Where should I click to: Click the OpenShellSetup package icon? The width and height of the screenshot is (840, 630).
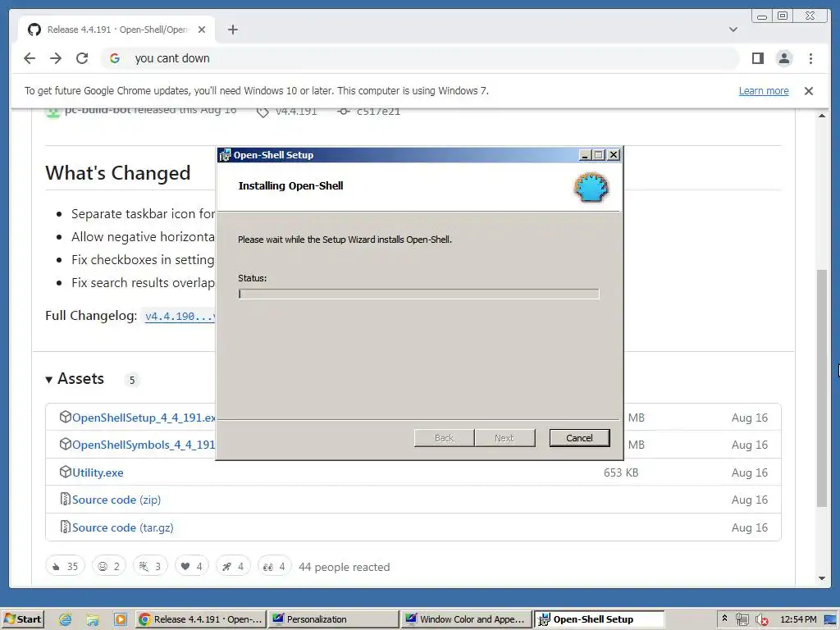pyautogui.click(x=65, y=417)
